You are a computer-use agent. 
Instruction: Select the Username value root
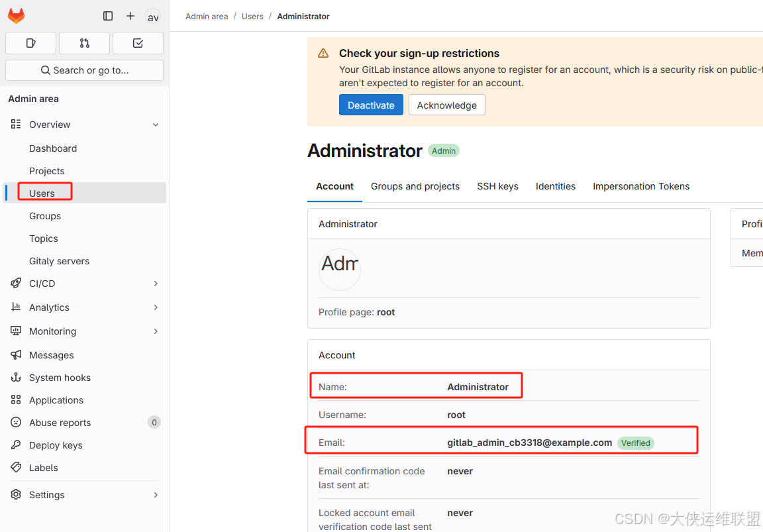tap(456, 415)
